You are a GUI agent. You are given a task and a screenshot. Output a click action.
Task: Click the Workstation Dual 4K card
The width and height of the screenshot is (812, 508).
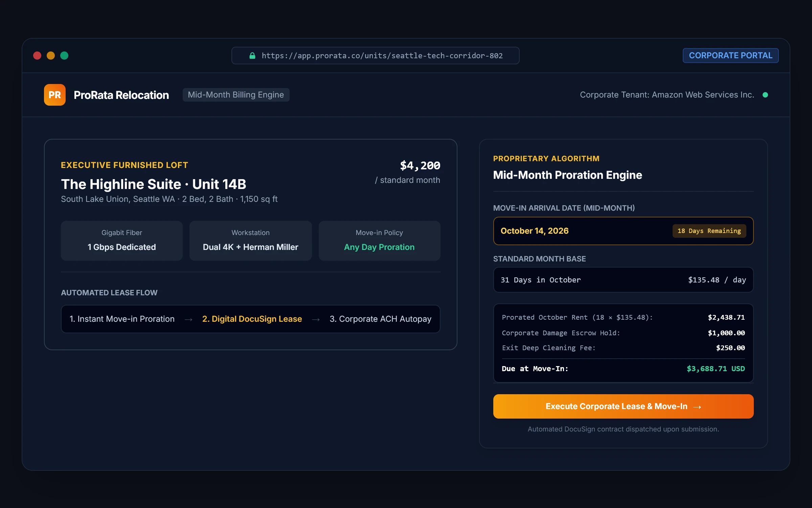pos(250,241)
